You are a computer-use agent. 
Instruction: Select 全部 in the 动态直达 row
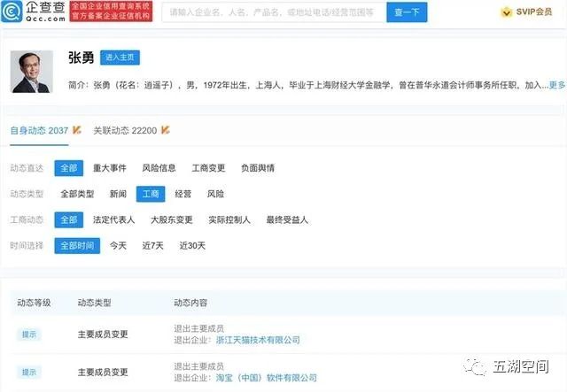(x=69, y=168)
